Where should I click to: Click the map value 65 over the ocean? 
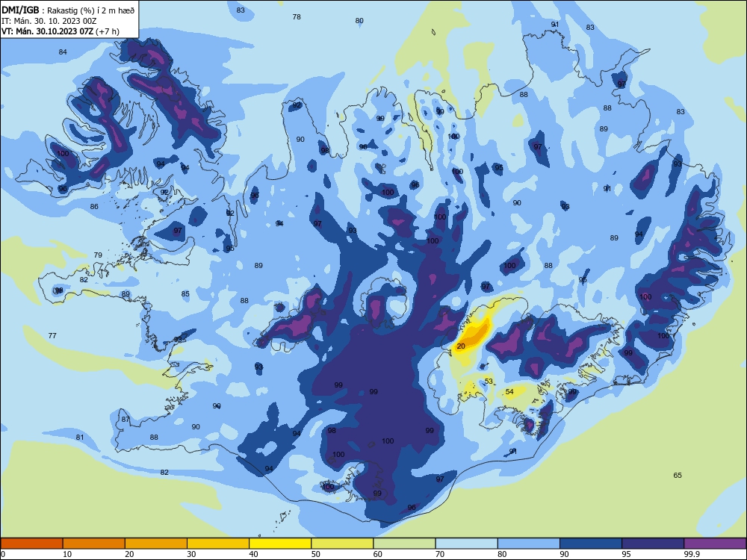point(678,475)
